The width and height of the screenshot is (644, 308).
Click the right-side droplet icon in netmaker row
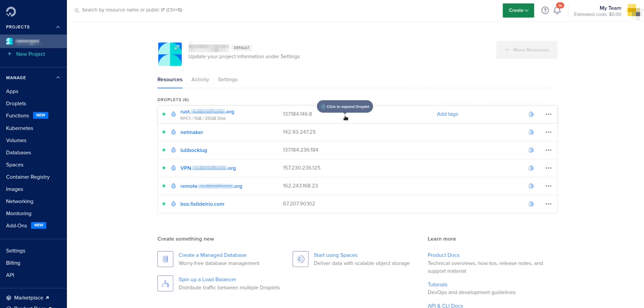[531, 132]
